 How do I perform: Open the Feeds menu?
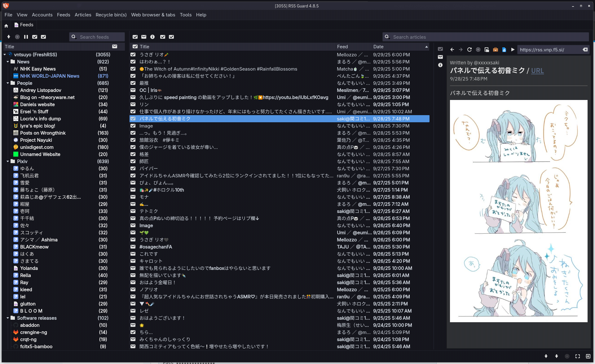64,15
